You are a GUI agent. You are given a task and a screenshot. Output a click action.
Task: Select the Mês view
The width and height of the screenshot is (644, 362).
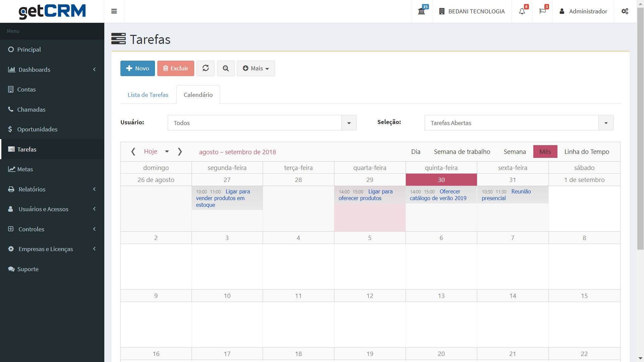tap(545, 152)
